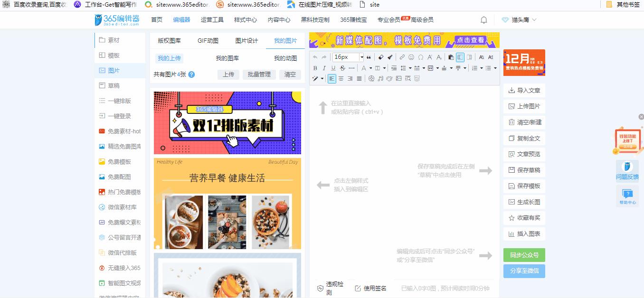
Task: Open the emoji smiley picker
Action: tap(411, 57)
